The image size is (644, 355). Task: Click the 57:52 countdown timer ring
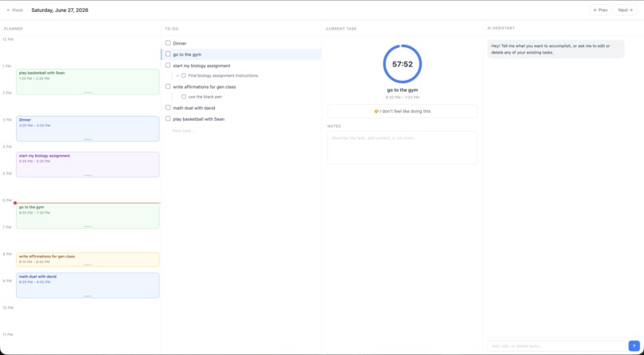pyautogui.click(x=402, y=64)
